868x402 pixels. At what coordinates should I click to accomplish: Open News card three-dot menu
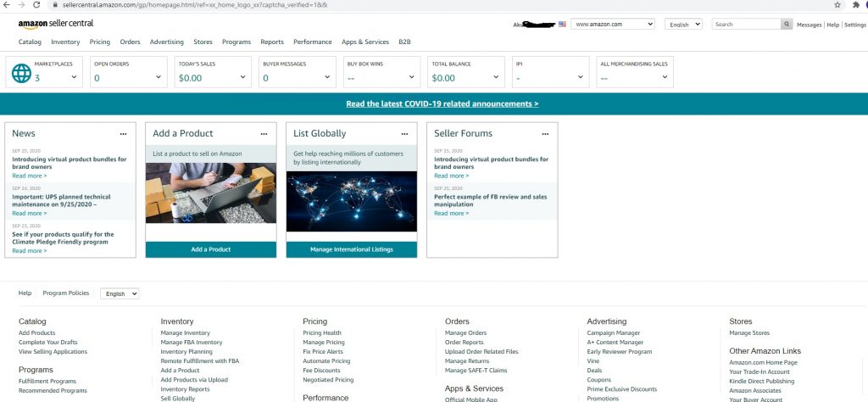[x=123, y=134]
